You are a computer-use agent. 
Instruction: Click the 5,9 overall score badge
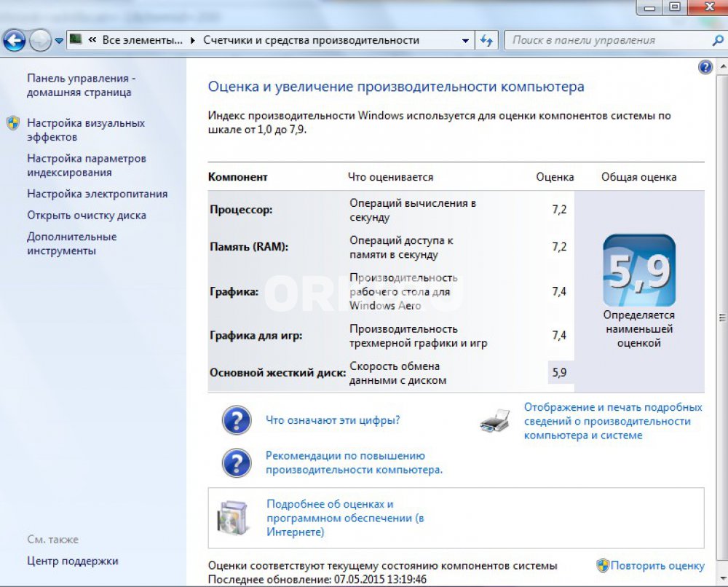point(638,270)
